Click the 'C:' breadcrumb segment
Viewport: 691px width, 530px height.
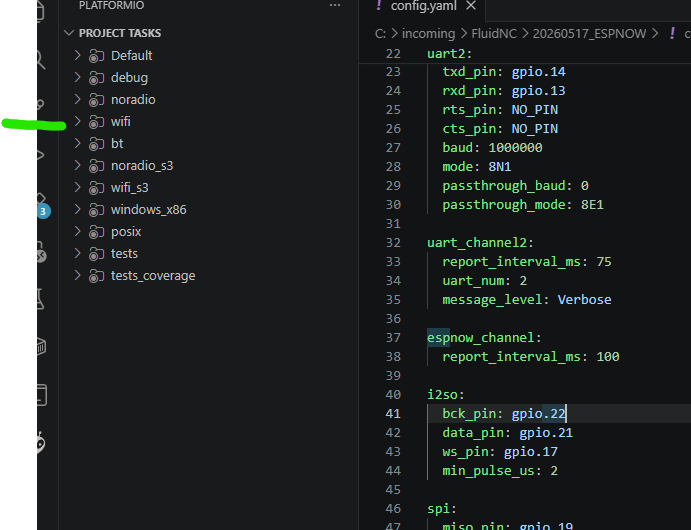(380, 33)
